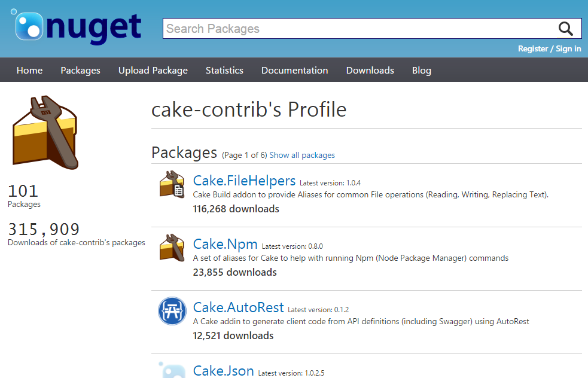Open the Cake.AutoRest package link

(238, 307)
